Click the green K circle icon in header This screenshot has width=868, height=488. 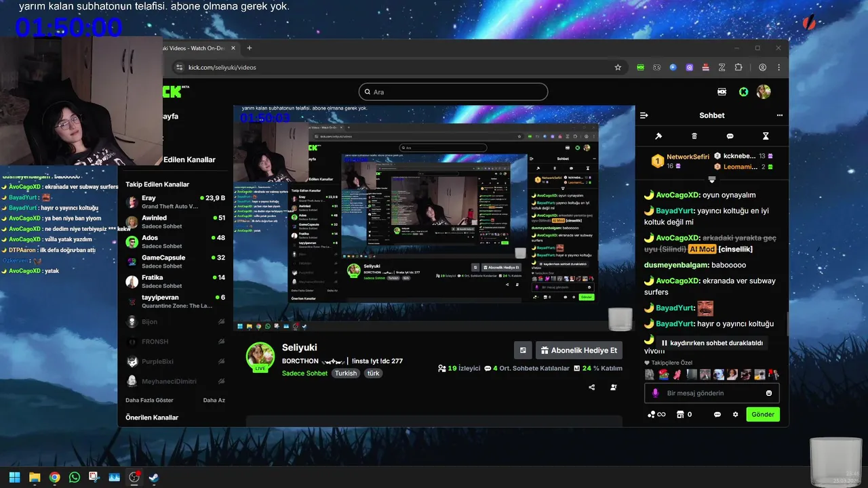[x=743, y=91]
